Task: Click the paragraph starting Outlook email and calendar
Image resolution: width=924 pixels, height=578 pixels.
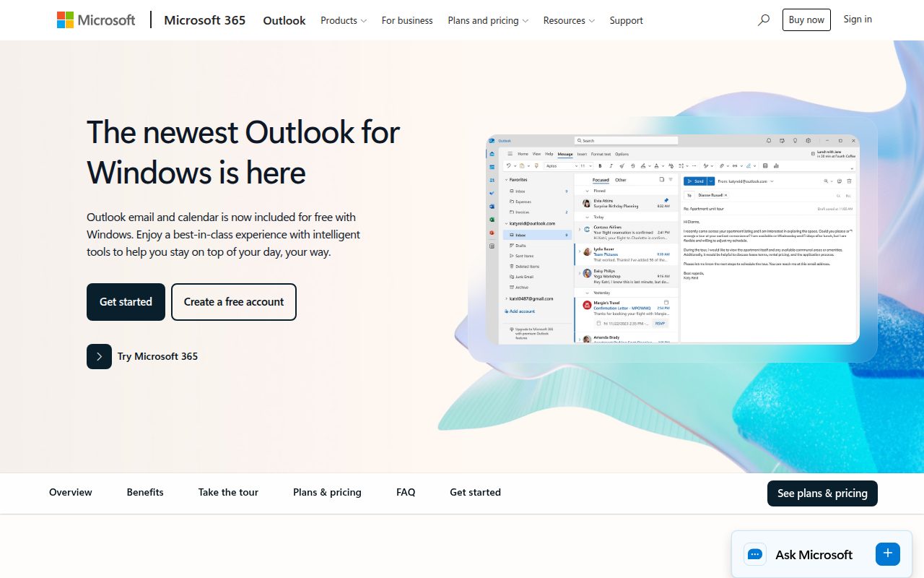Action: tap(224, 235)
